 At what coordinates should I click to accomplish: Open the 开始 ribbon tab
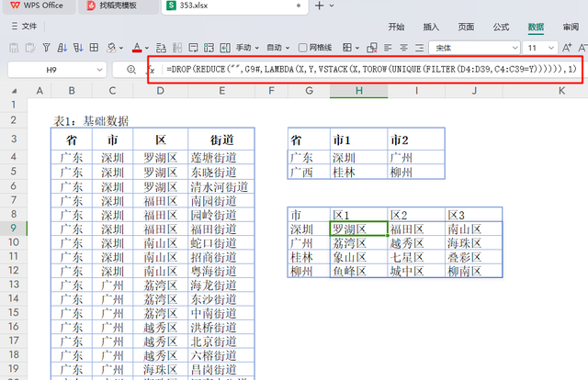click(396, 27)
